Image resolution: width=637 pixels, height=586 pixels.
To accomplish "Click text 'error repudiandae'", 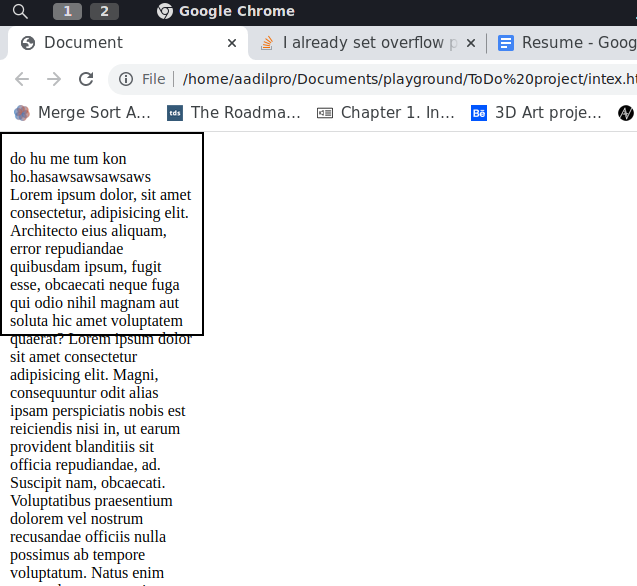I will point(67,249).
